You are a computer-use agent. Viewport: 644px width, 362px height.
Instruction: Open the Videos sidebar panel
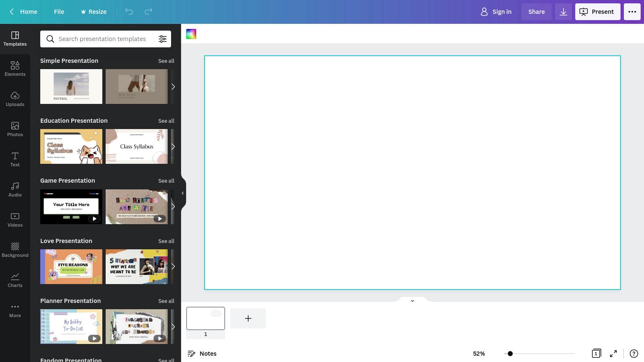(x=15, y=220)
